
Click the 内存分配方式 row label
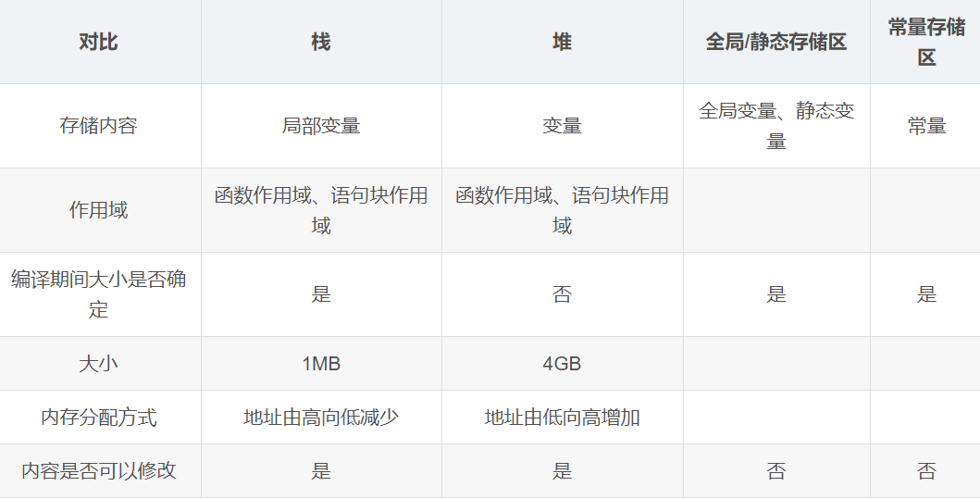click(98, 418)
